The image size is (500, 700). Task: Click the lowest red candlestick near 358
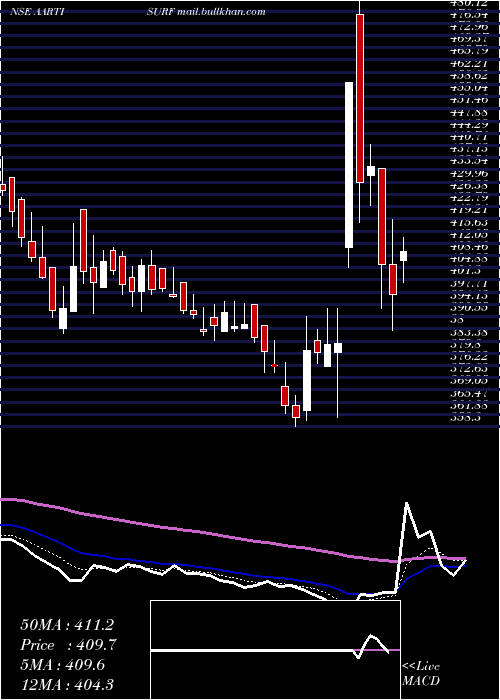(x=296, y=411)
